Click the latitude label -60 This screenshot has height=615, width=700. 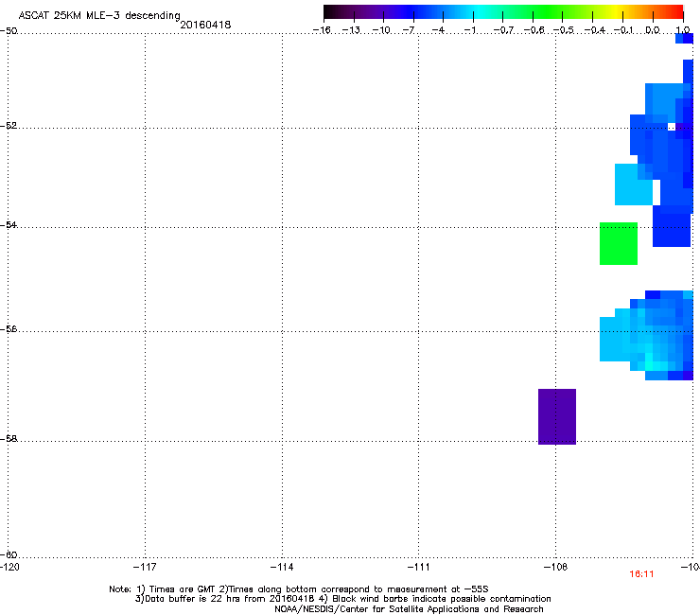coord(9,555)
